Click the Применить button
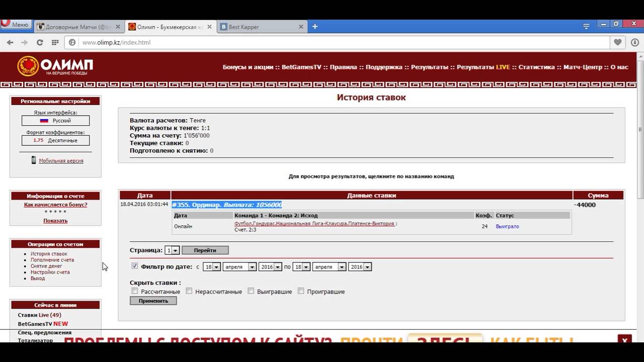Screen dimensions: 644x362 (x=153, y=301)
